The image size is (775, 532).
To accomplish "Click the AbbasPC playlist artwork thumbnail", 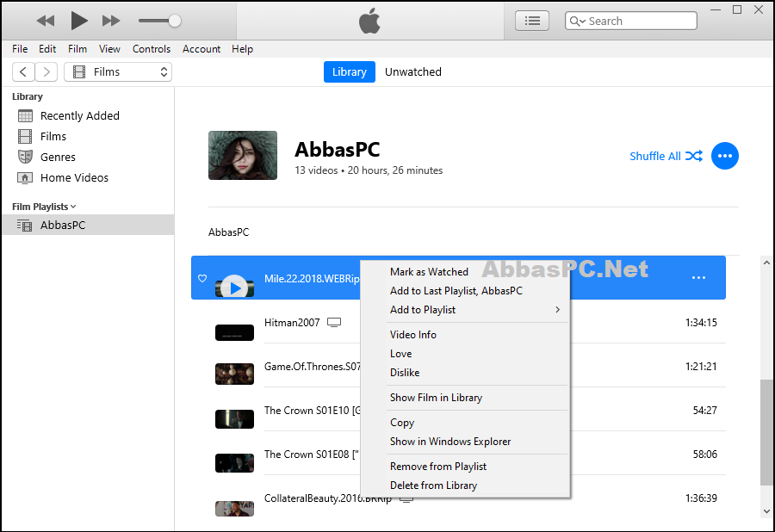I will click(243, 155).
